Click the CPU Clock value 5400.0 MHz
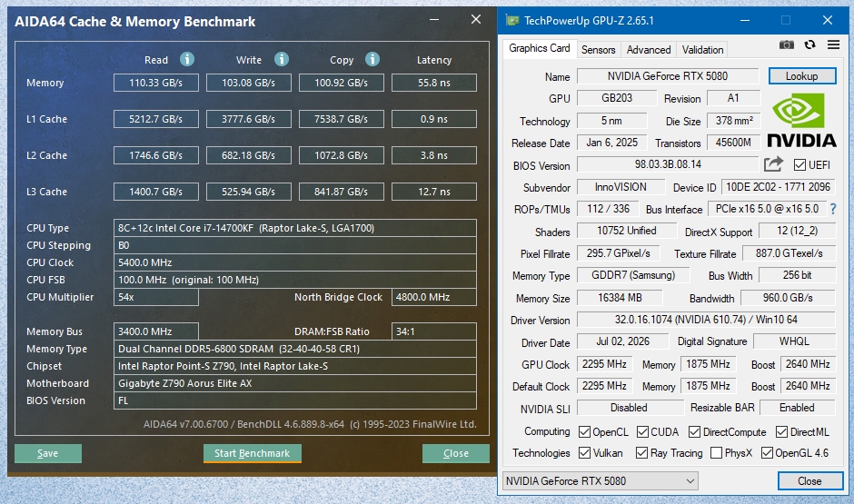854x504 pixels. (295, 262)
